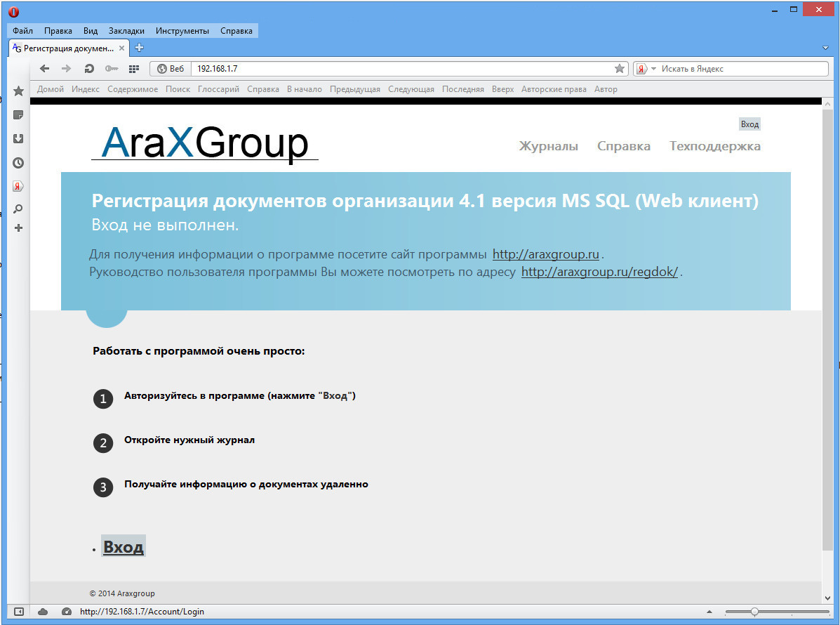Bookmark page with star in address bar
The height and width of the screenshot is (625, 840).
[619, 69]
